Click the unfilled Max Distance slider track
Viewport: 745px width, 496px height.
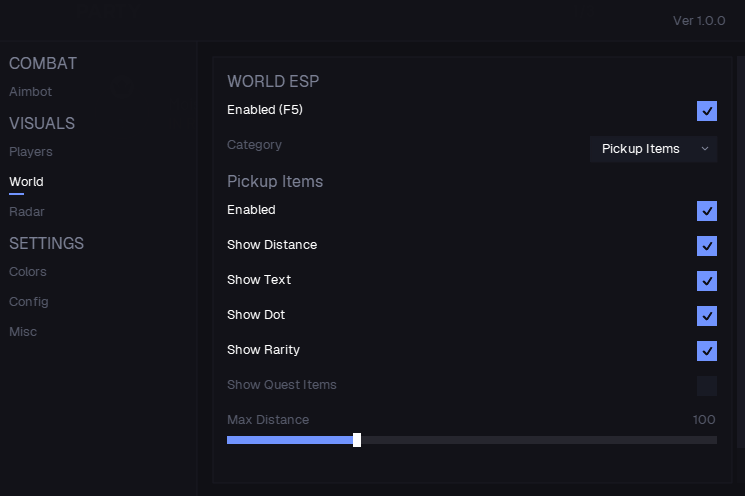click(538, 440)
